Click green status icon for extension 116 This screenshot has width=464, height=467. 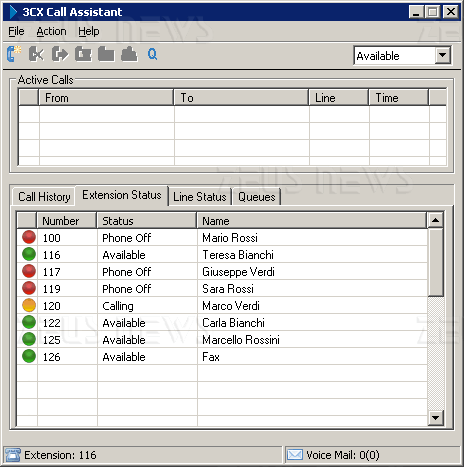point(29,254)
